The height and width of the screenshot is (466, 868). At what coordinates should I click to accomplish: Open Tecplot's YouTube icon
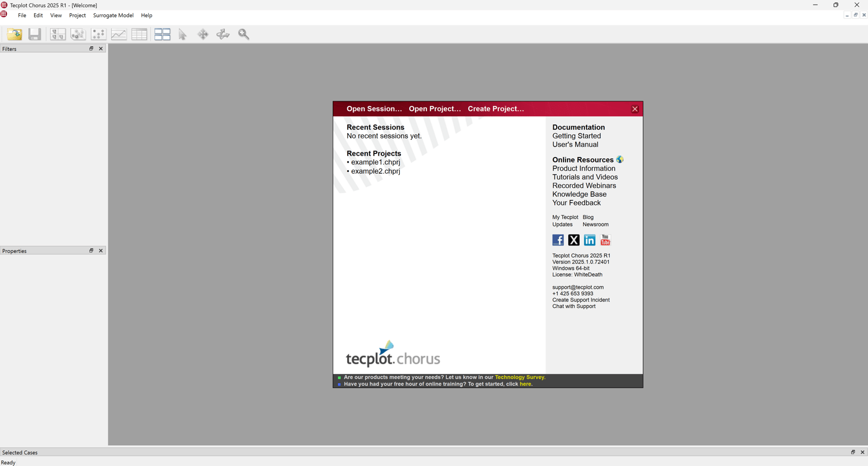pos(605,240)
